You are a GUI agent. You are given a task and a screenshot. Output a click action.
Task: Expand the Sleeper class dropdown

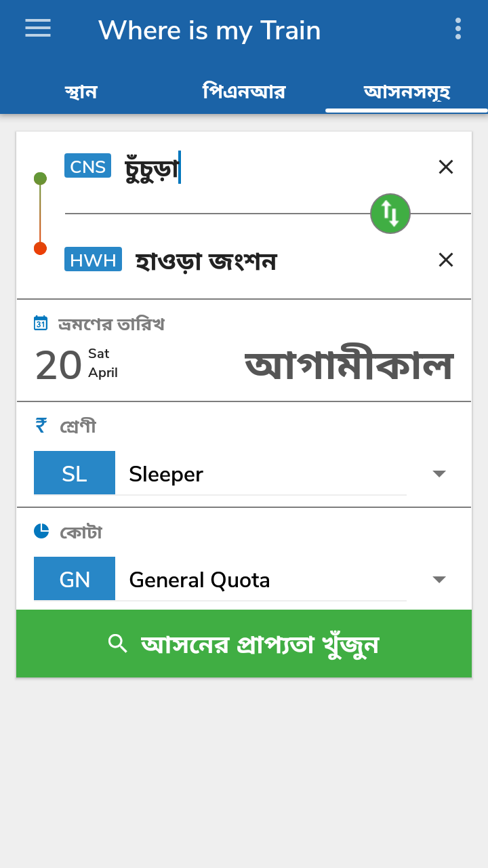pyautogui.click(x=439, y=473)
